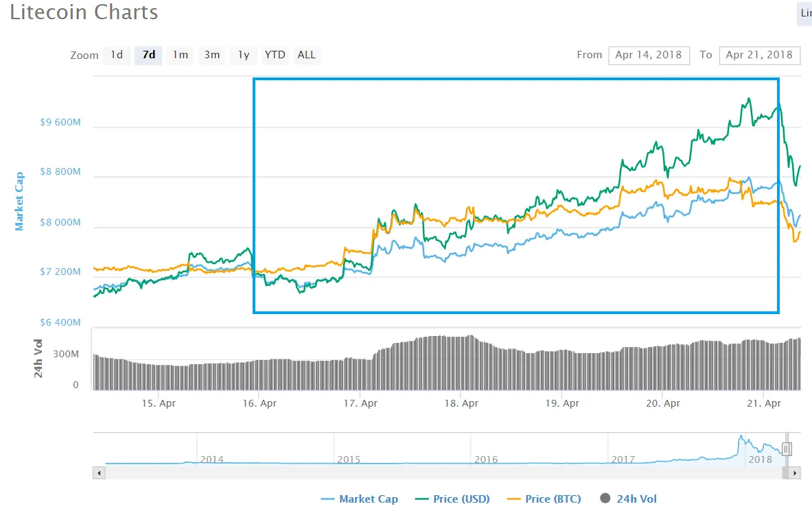
Task: Click 2014 in the navigator timeline
Action: click(212, 459)
